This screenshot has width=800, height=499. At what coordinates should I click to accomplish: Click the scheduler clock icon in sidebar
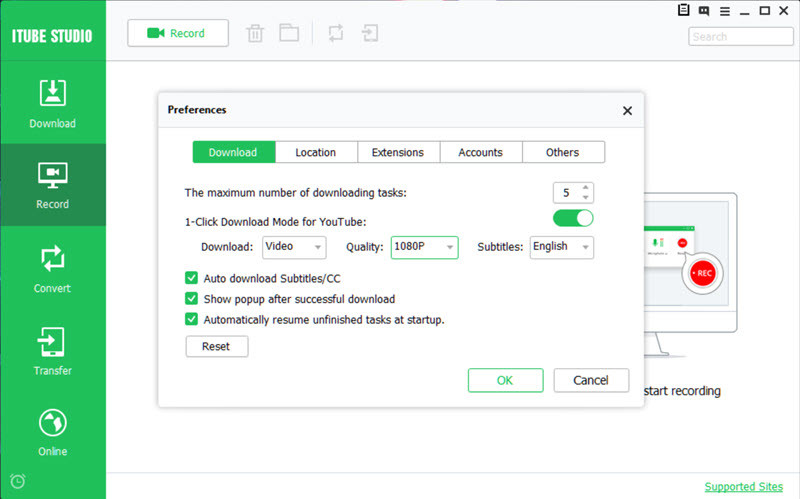[x=18, y=481]
